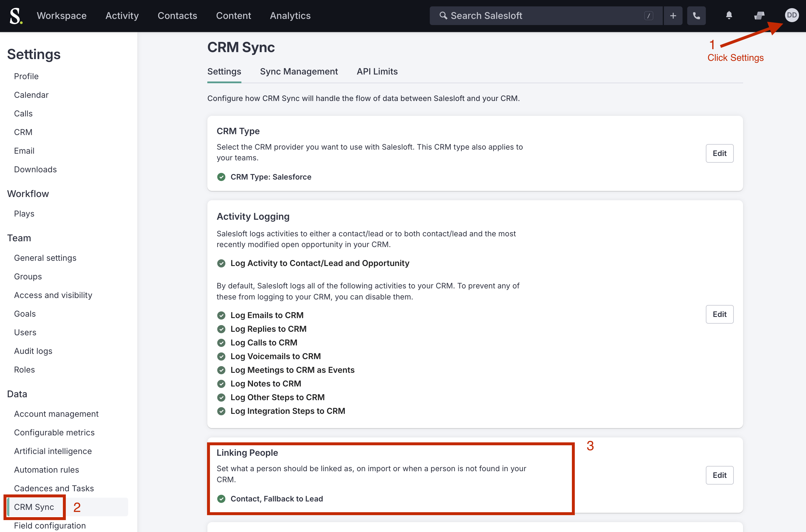Open Profile settings
806x532 pixels.
click(26, 76)
